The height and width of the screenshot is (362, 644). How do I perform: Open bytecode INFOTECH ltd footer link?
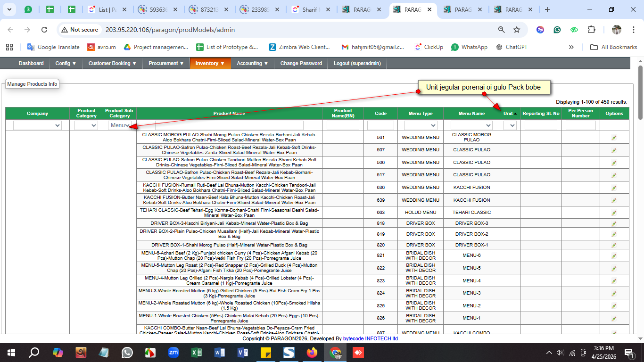coord(370,338)
